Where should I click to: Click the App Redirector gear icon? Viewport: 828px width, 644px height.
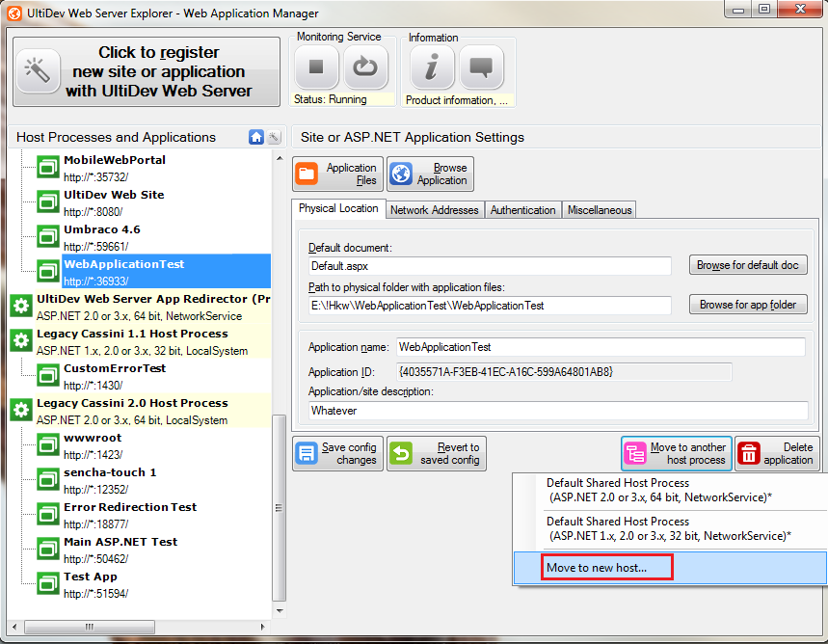(21, 306)
